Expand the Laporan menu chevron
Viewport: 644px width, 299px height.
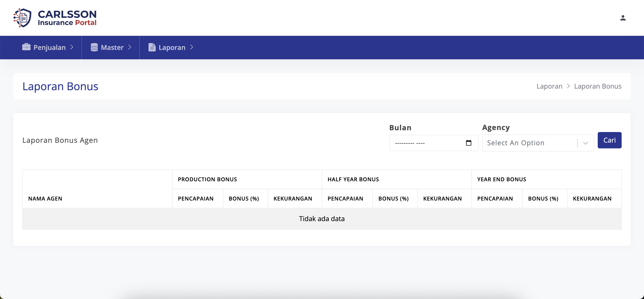[x=191, y=47]
